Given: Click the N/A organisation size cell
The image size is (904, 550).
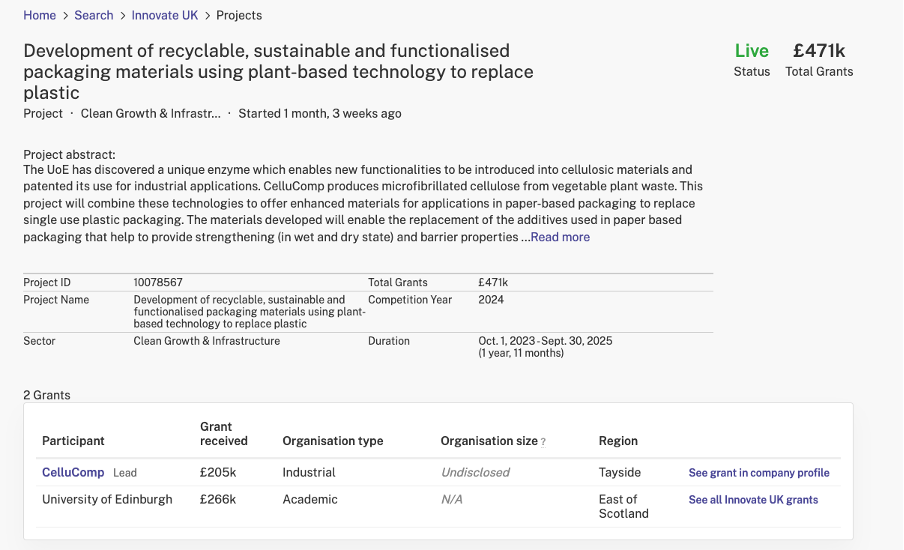Looking at the screenshot, I should 451,499.
